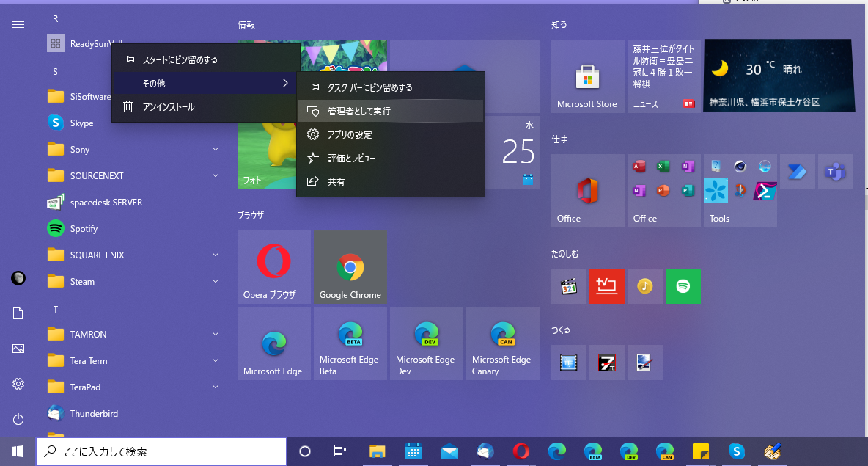The width and height of the screenshot is (868, 466).
Task: Click the taskbar search box ここに入力して検索
Action: click(161, 451)
